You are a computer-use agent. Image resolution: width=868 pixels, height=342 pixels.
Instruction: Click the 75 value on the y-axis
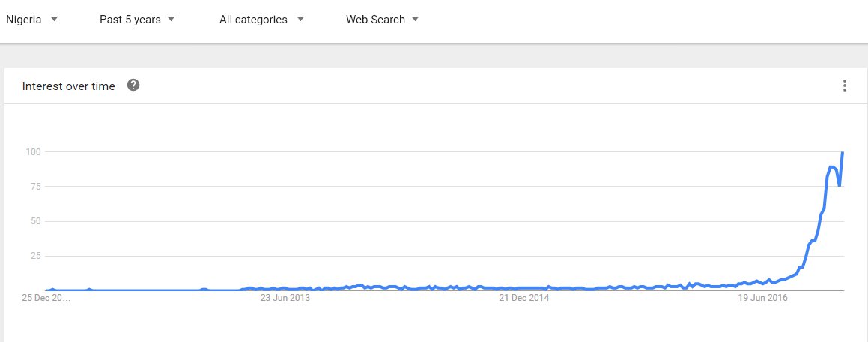(34, 187)
